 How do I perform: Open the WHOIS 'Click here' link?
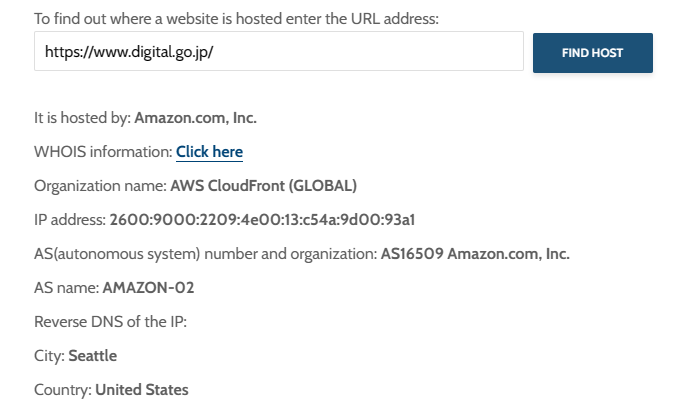click(x=209, y=152)
